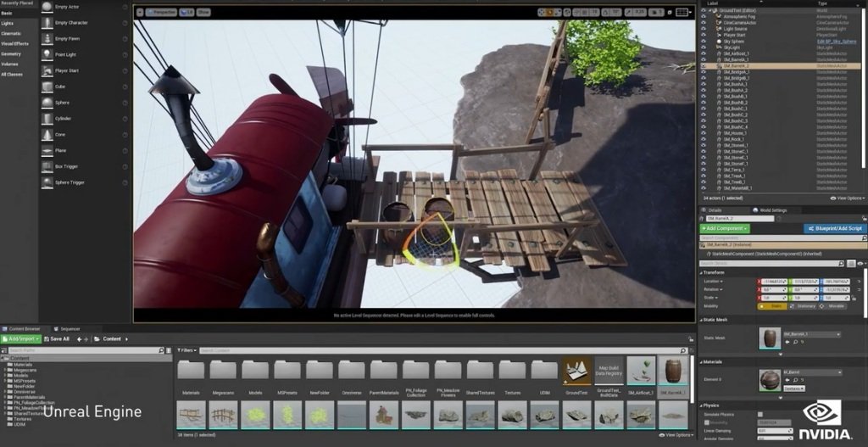Screen dimensions: 868x447
Task: Select the Geometry category in Place Actors
Action: pyautogui.click(x=11, y=53)
